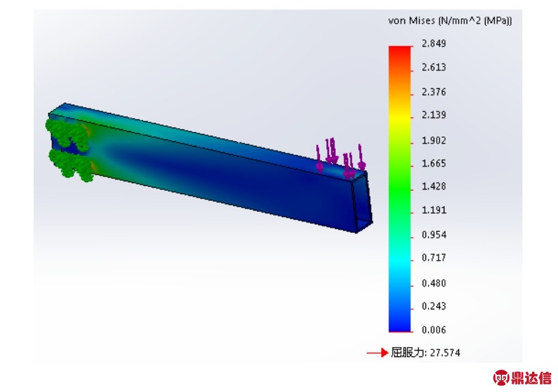Click the von Mises (N/mm^2 (MPa)) legend title
This screenshot has width=558, height=392.
click(450, 21)
